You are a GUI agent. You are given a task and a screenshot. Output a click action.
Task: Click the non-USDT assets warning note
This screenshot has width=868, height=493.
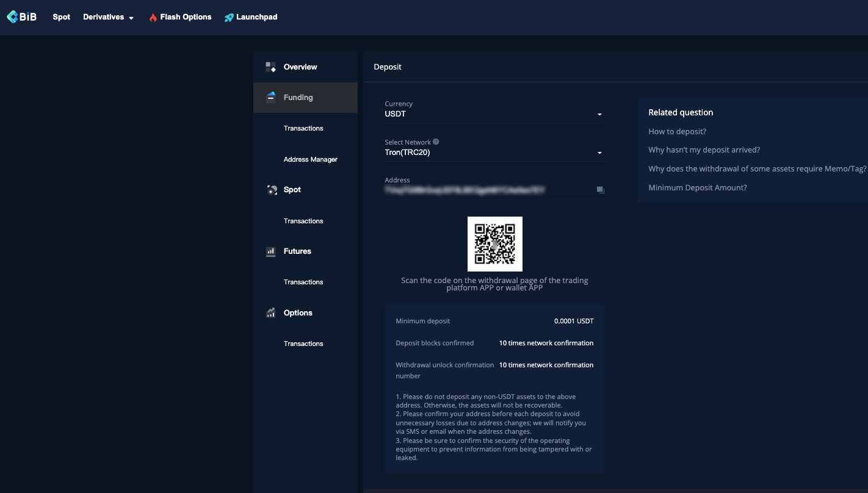(486, 401)
